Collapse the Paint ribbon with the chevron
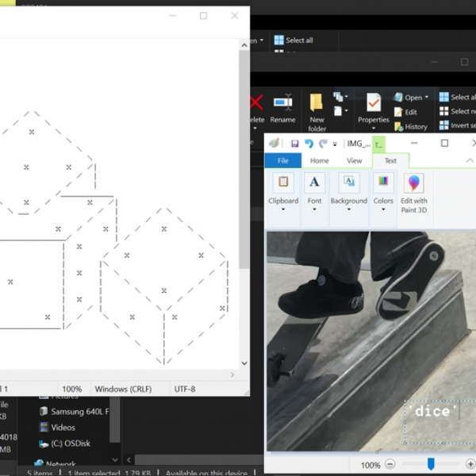The width and height of the screenshot is (476, 476). pyautogui.click(x=470, y=160)
